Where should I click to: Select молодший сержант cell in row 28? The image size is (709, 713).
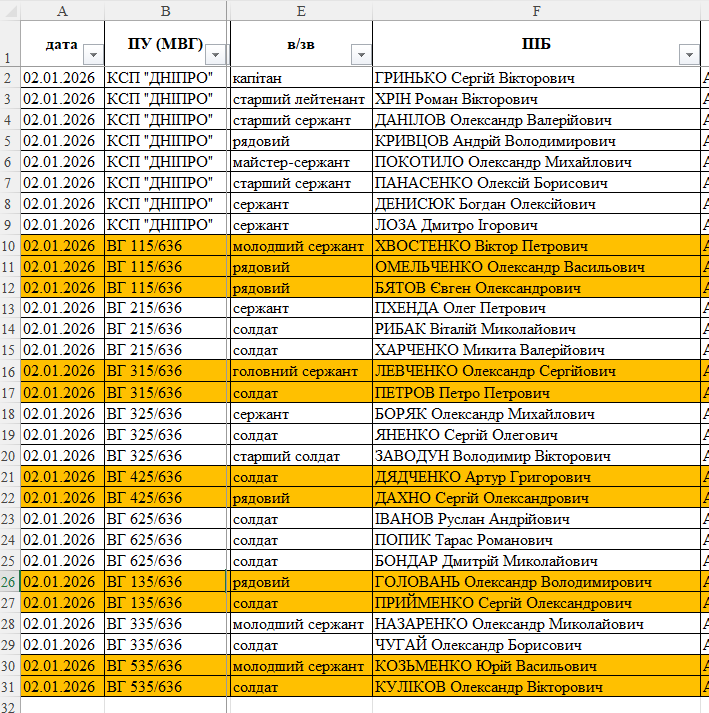point(301,623)
